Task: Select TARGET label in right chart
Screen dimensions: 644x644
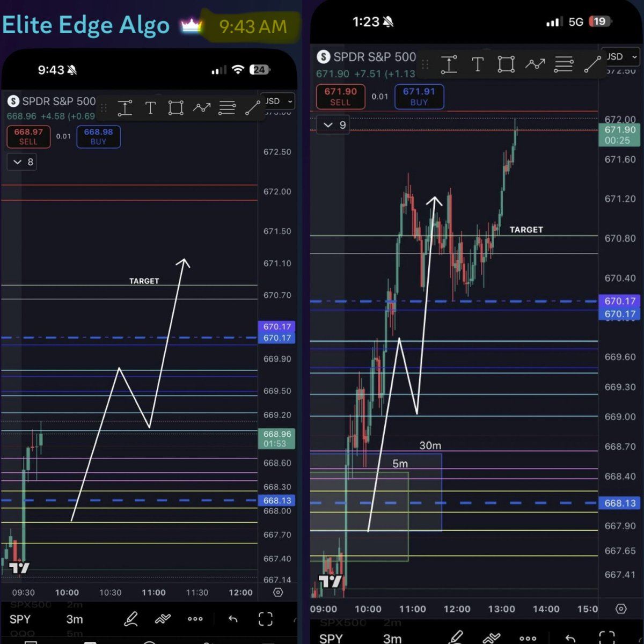Action: tap(526, 230)
